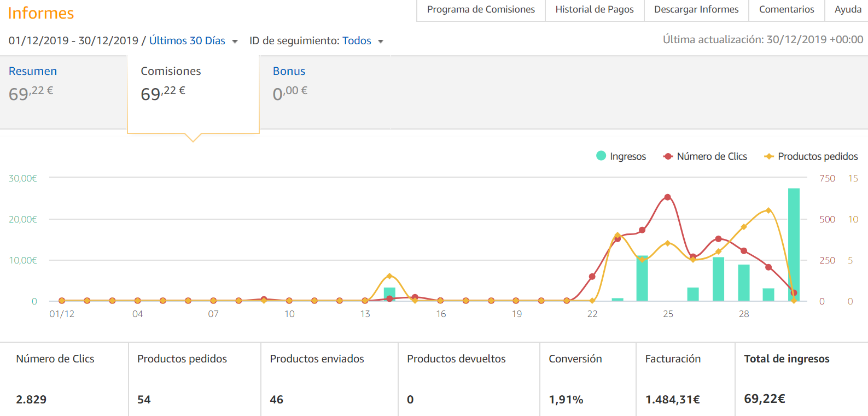This screenshot has width=868, height=416.
Task: Click the Ingresos legend label
Action: coord(628,156)
